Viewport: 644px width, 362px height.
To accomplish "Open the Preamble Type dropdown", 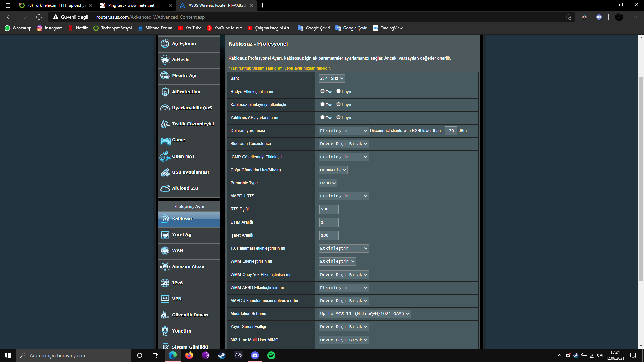I will 328,183.
